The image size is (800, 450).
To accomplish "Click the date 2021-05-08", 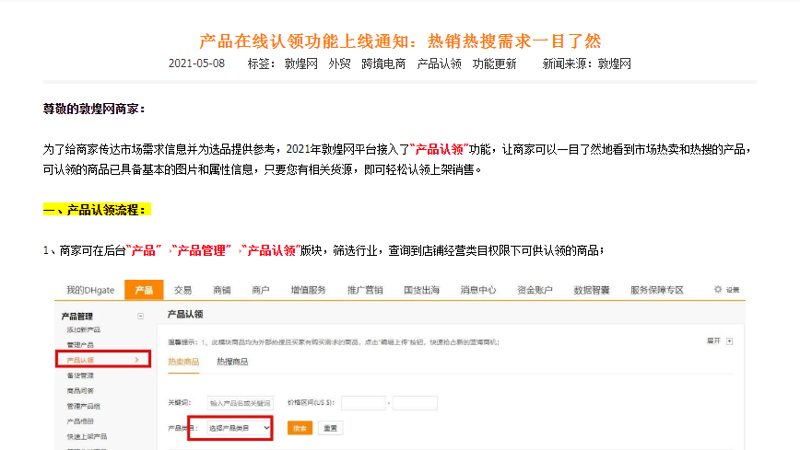I will tap(196, 64).
